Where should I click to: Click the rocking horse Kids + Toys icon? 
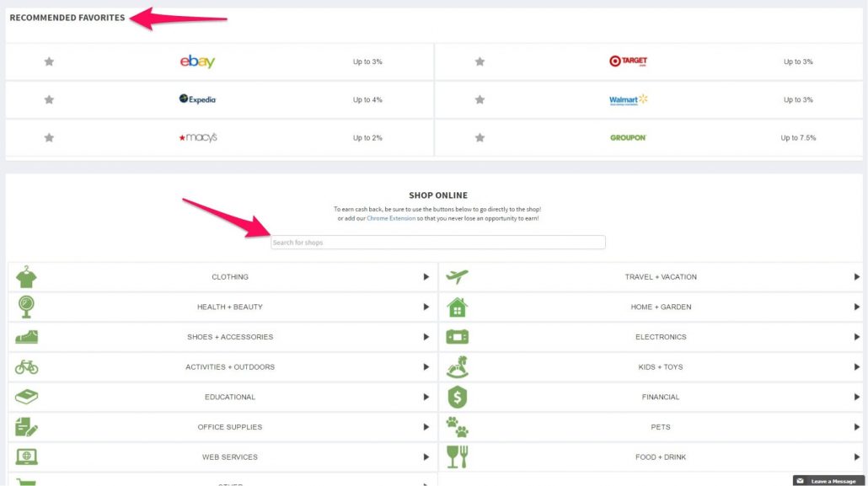[x=457, y=367]
